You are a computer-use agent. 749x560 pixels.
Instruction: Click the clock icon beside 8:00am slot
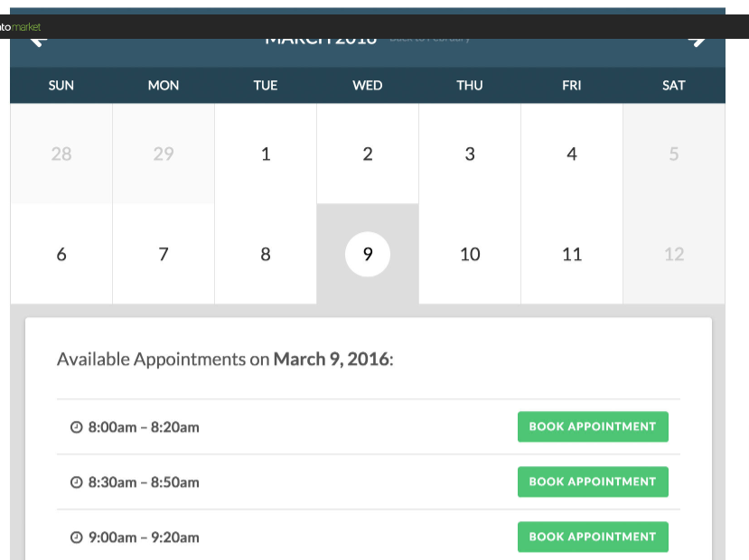coord(77,427)
